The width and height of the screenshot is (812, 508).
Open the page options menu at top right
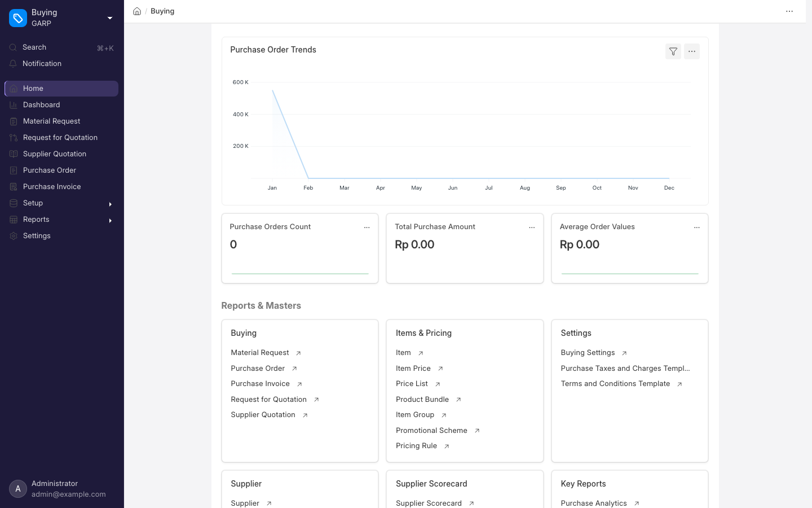pos(789,11)
